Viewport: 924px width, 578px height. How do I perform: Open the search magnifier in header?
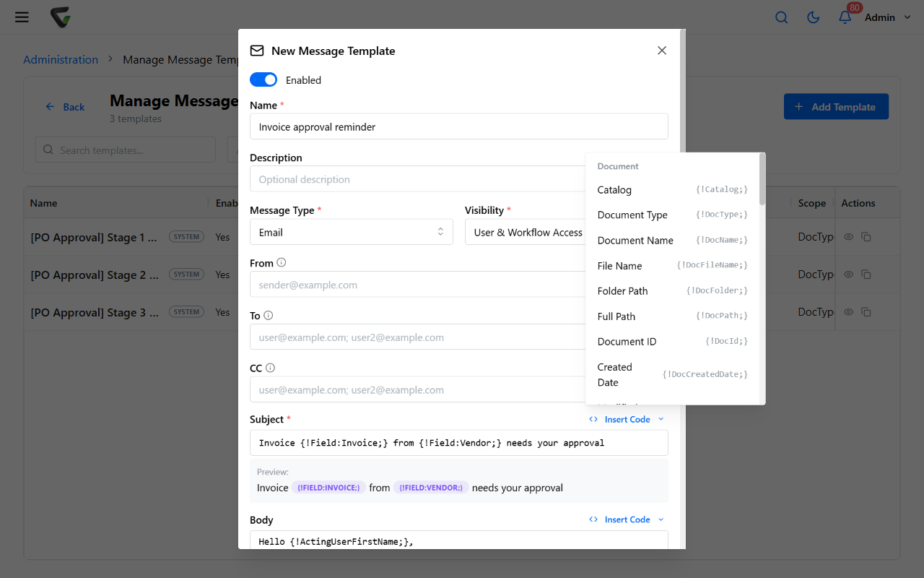point(782,17)
